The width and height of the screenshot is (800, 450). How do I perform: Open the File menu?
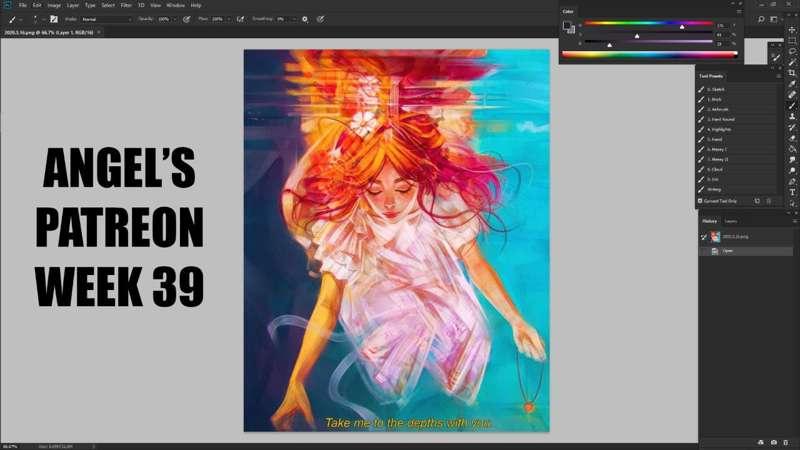point(22,5)
